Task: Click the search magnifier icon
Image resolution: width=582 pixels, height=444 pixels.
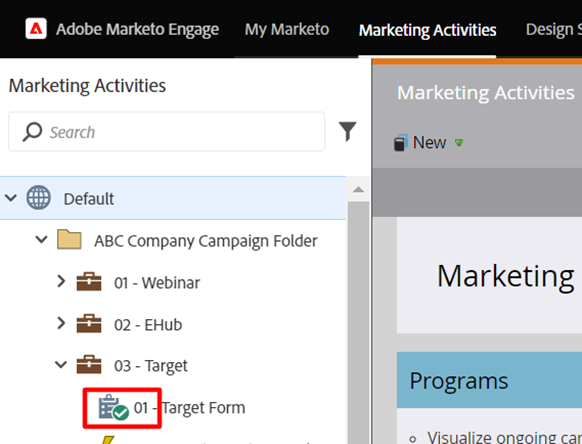Action: (32, 132)
